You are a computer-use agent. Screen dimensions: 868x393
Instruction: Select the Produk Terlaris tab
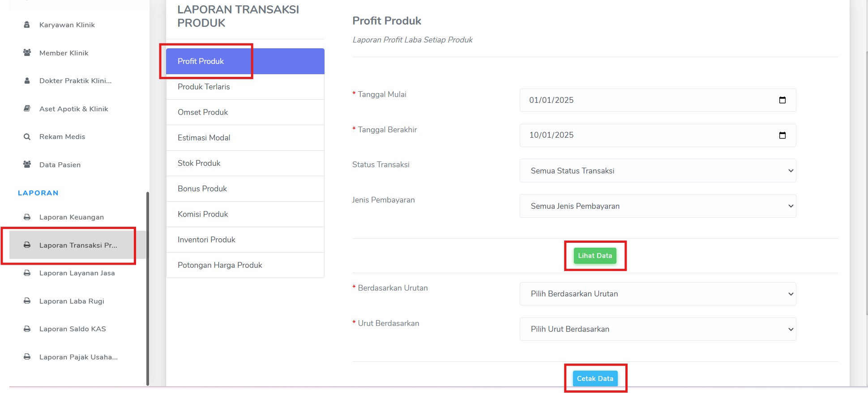tap(245, 87)
